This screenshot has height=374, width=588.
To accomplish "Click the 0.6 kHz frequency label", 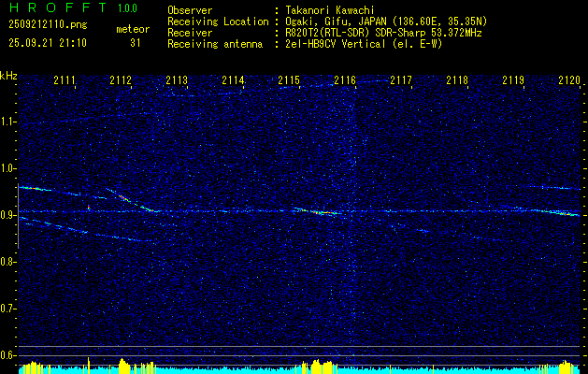I will tap(7, 355).
